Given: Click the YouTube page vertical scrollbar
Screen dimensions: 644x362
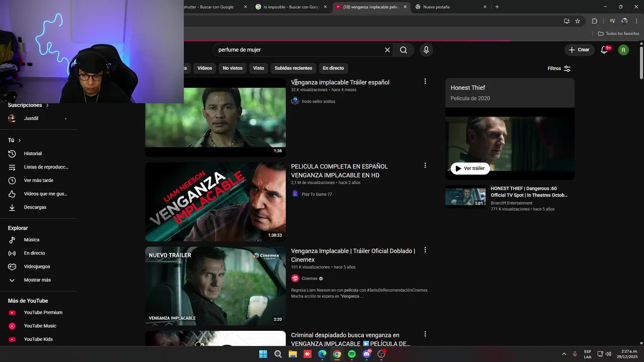Looking at the screenshot, I should (x=641, y=63).
